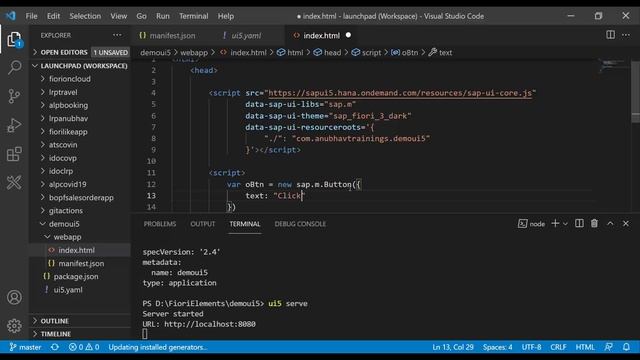Change line ending via CRLF status item
Screen dimensions: 640x360
(x=558, y=347)
